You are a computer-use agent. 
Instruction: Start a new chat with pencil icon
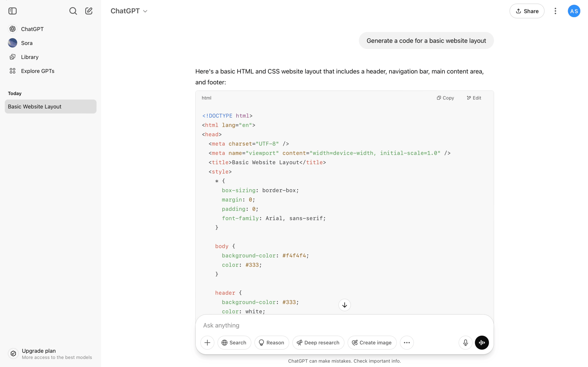(x=89, y=11)
